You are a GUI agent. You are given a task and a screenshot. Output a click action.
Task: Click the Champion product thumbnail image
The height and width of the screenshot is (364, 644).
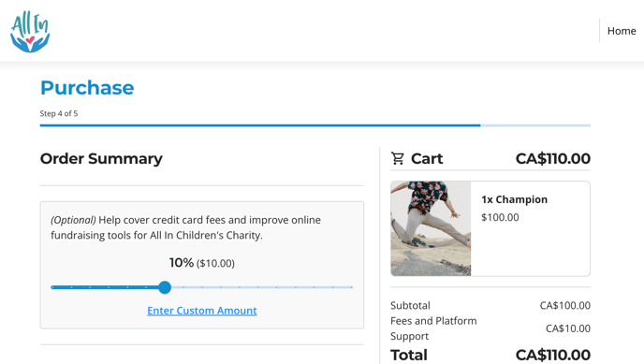tap(431, 228)
